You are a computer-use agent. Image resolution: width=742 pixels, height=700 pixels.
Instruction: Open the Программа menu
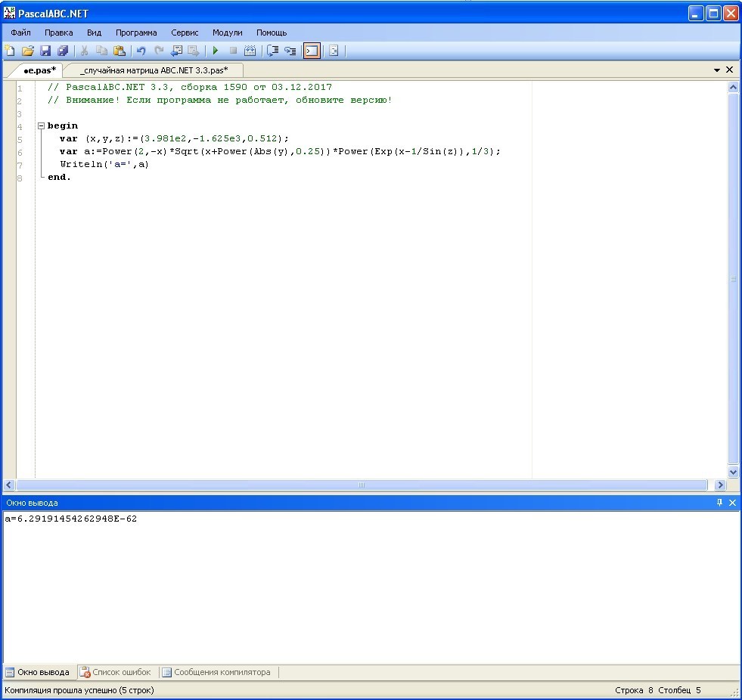pos(136,33)
